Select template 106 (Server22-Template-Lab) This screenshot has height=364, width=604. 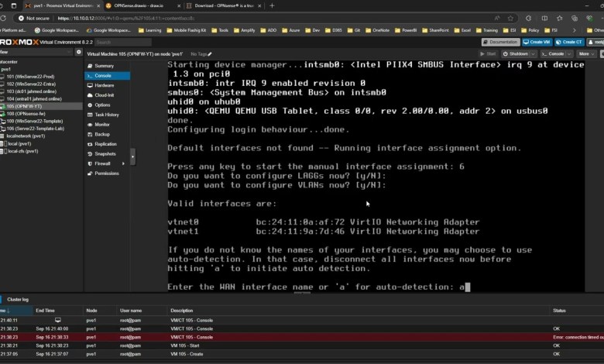[x=35, y=129]
